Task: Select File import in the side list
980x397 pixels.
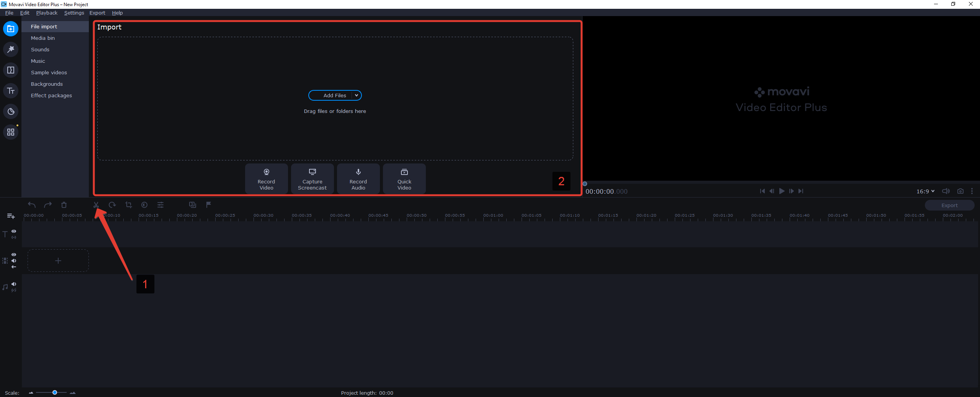Action: click(55, 26)
